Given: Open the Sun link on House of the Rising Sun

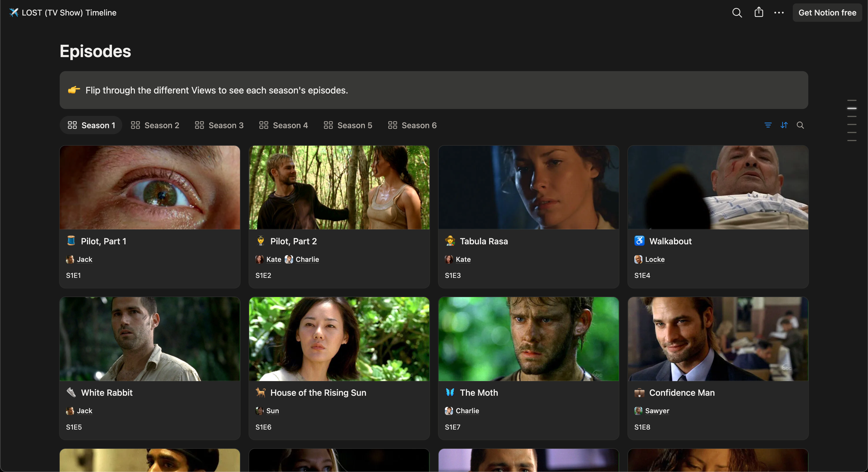Looking at the screenshot, I should click(x=273, y=411).
